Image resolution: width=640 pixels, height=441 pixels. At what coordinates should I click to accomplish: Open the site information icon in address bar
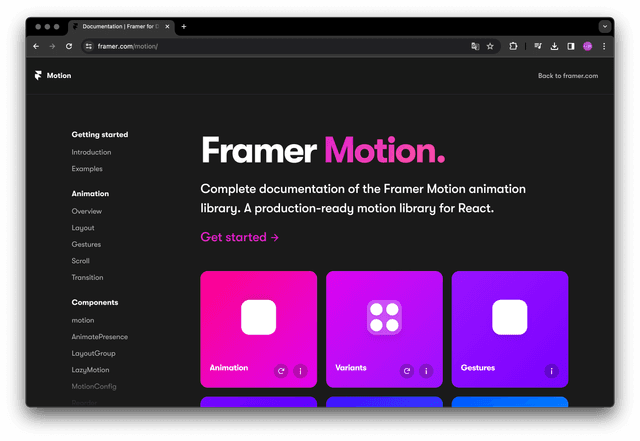click(x=89, y=47)
